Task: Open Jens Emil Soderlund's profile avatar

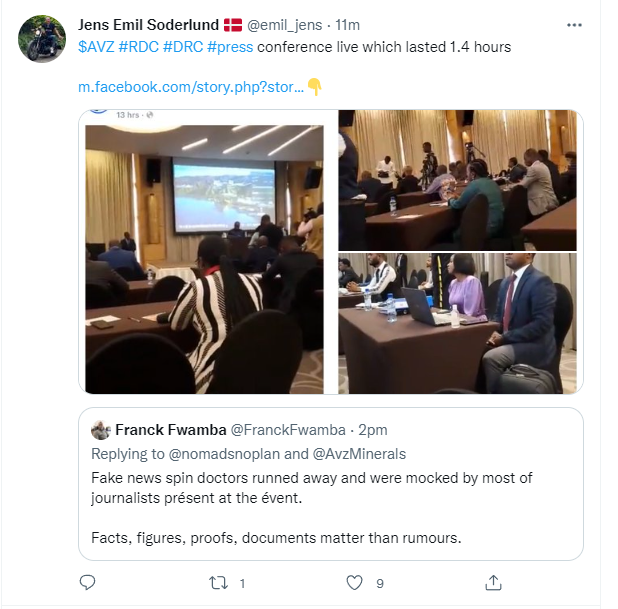Action: click(42, 39)
